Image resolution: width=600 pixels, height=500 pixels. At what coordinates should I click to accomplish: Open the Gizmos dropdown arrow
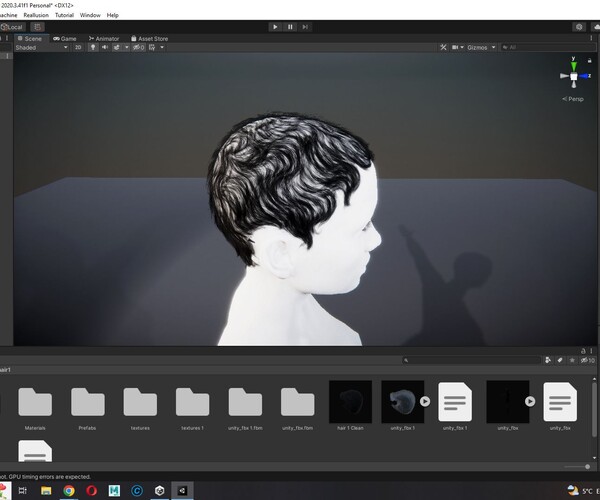click(494, 47)
